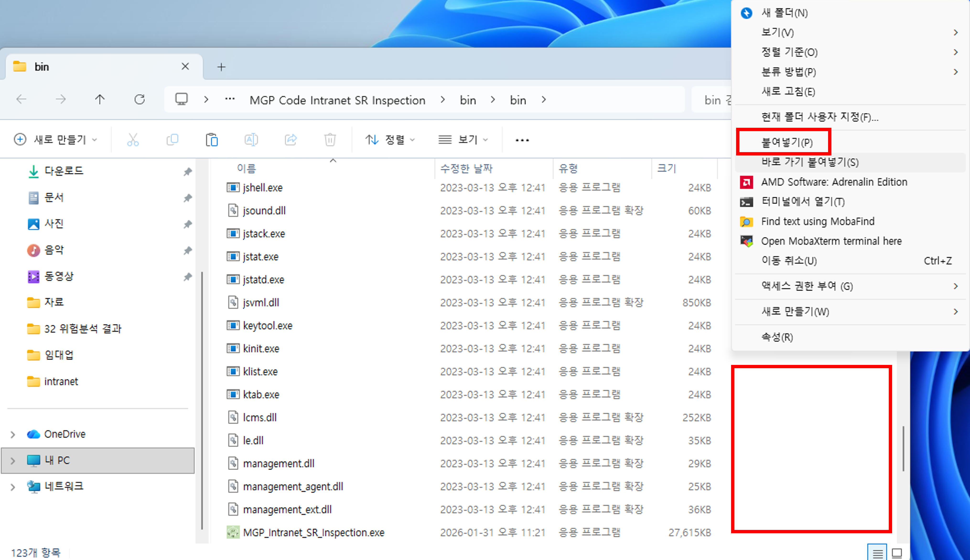Viewport: 970px width, 560px height.
Task: Click the Share icon in the toolbar
Action: pyautogui.click(x=291, y=139)
